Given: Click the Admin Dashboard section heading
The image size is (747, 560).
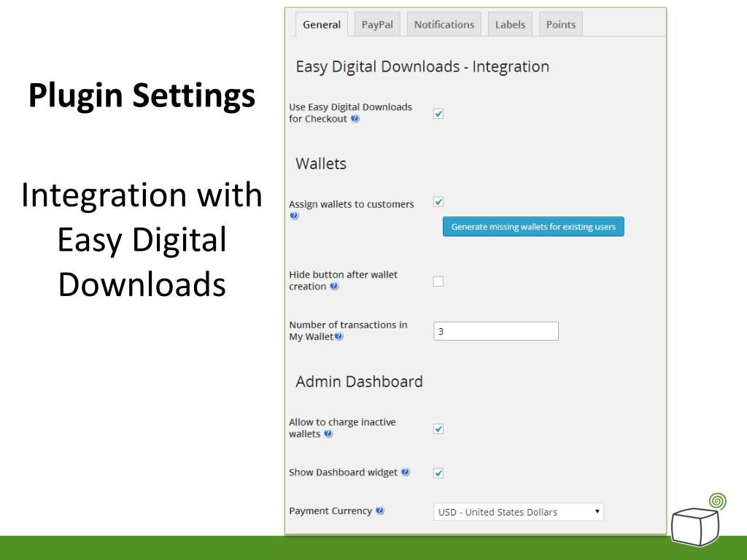Looking at the screenshot, I should pyautogui.click(x=359, y=381).
